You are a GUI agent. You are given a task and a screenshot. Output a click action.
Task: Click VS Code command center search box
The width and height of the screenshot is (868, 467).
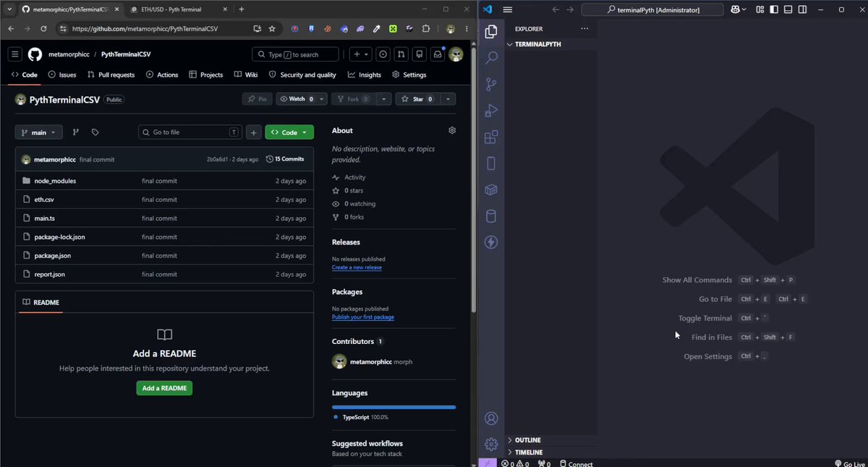coord(652,9)
